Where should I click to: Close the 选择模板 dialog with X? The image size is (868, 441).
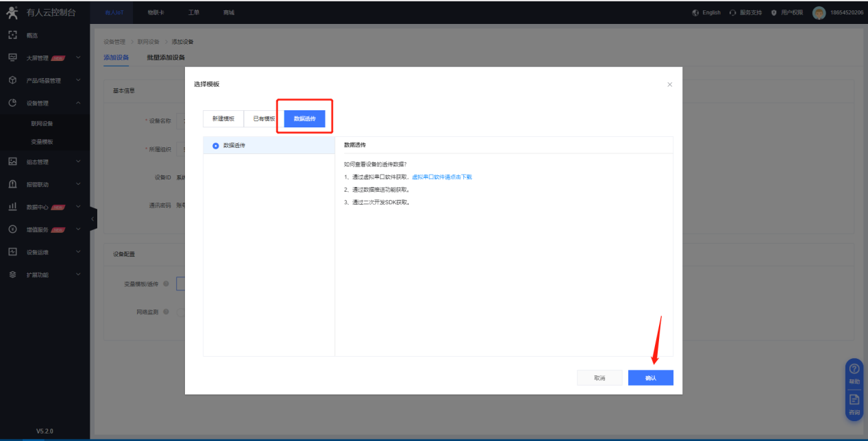pos(669,84)
